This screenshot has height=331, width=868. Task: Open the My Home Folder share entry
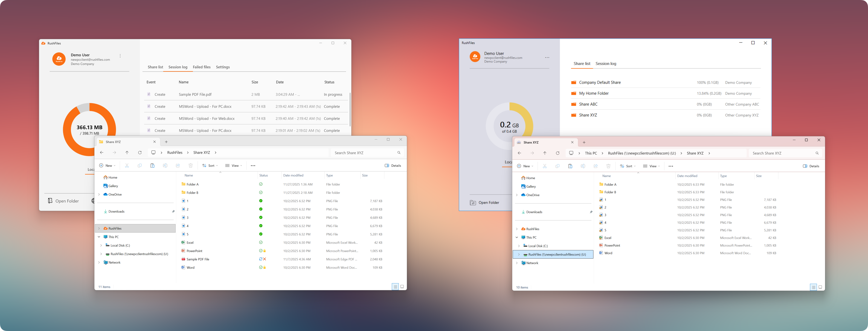(x=593, y=93)
